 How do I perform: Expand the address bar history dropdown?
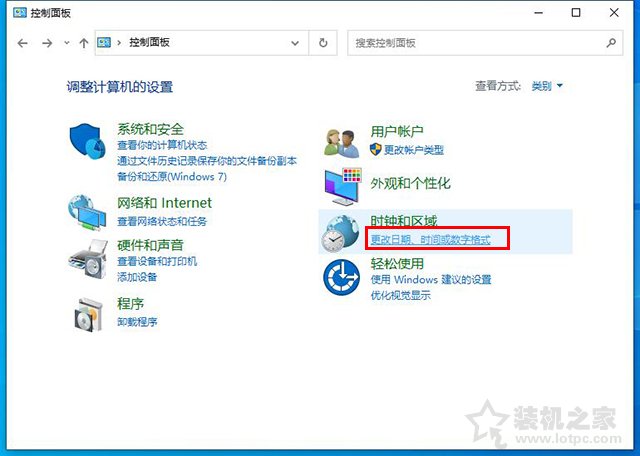[x=295, y=43]
